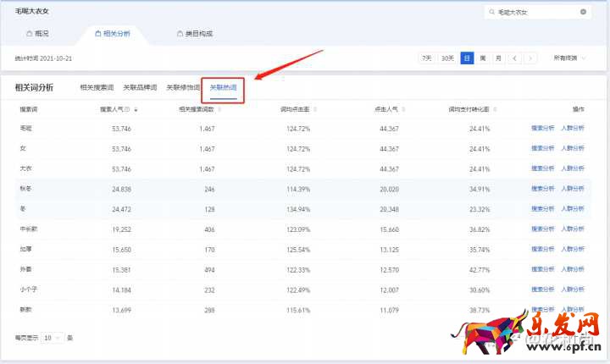610x364 pixels.
Task: Select the 7天 date range
Action: click(x=427, y=58)
